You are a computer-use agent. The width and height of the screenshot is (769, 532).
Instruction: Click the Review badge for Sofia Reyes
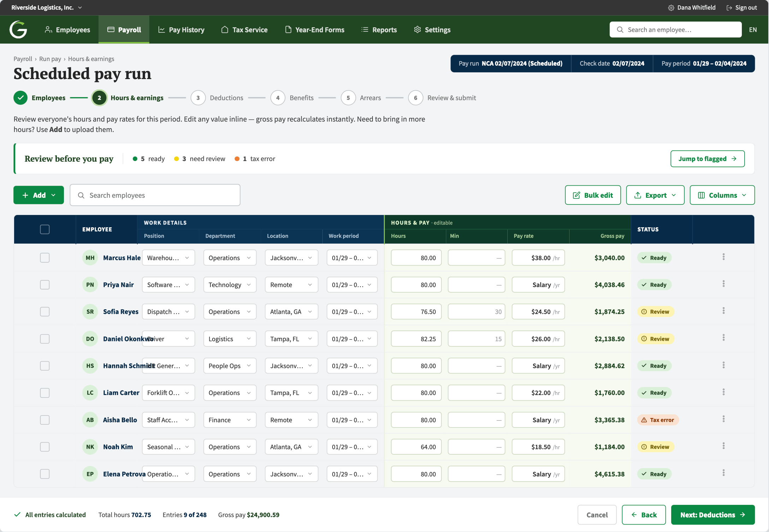pos(656,312)
